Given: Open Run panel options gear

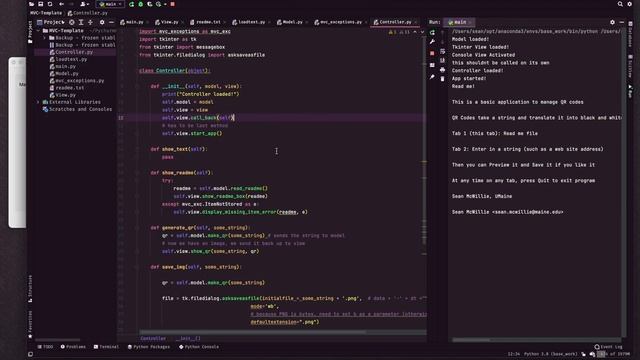Looking at the screenshot, I should [612, 22].
